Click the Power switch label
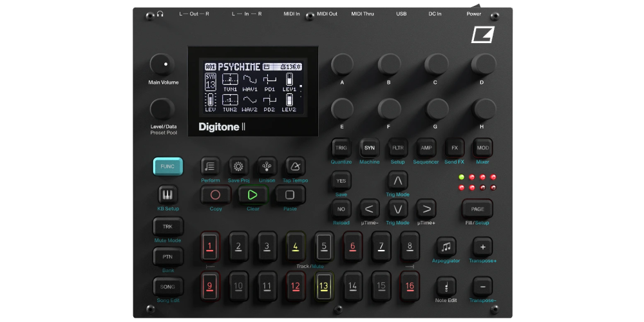Image resolution: width=644 pixels, height=322 pixels. 473,14
